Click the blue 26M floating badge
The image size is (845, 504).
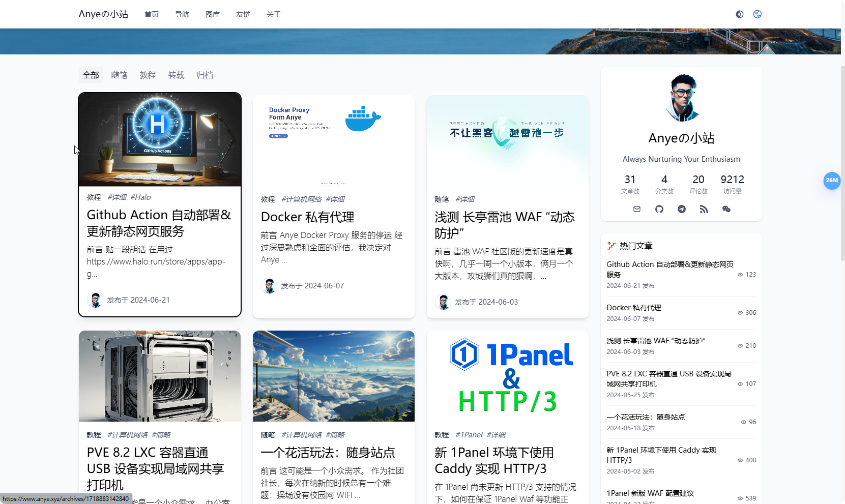click(x=832, y=181)
